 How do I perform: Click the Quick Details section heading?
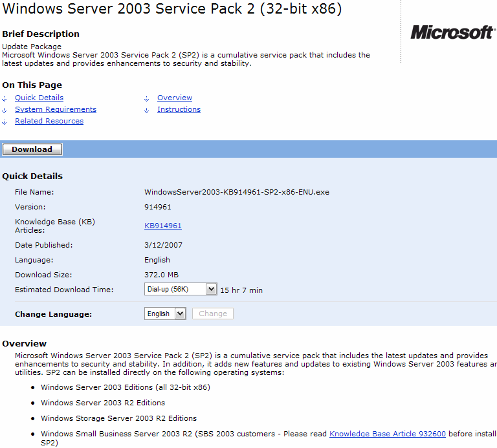tap(32, 176)
